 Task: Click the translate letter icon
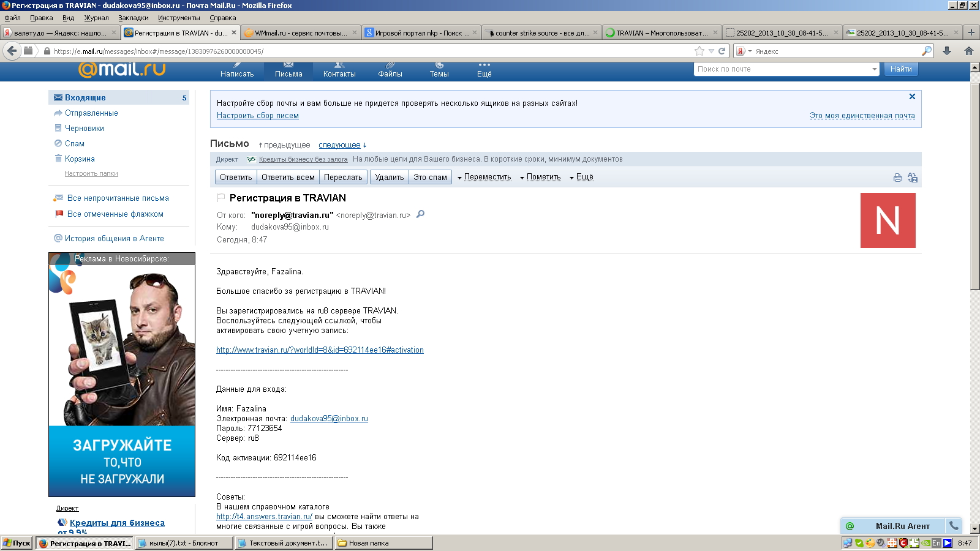pyautogui.click(x=913, y=178)
